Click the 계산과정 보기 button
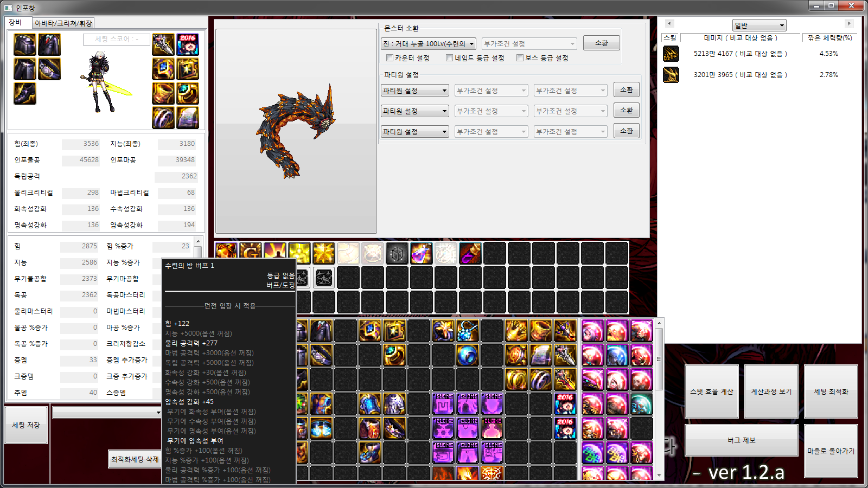This screenshot has width=868, height=488. (771, 391)
